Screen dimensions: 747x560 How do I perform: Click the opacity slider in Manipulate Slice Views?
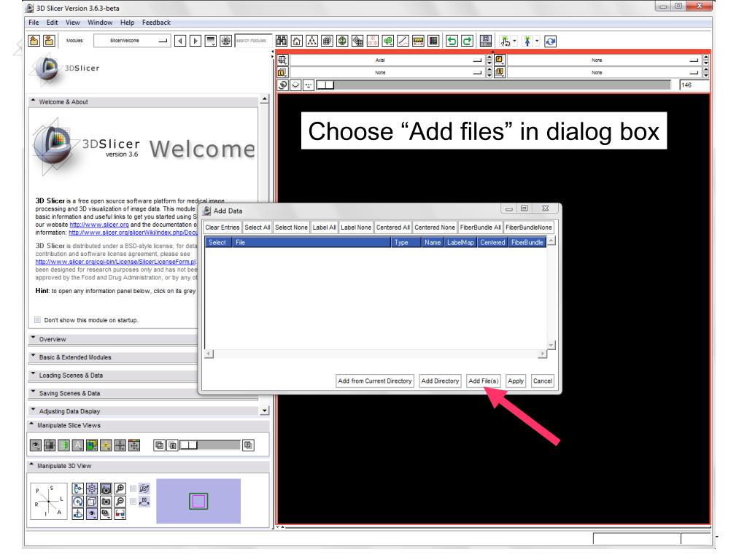tap(210, 446)
